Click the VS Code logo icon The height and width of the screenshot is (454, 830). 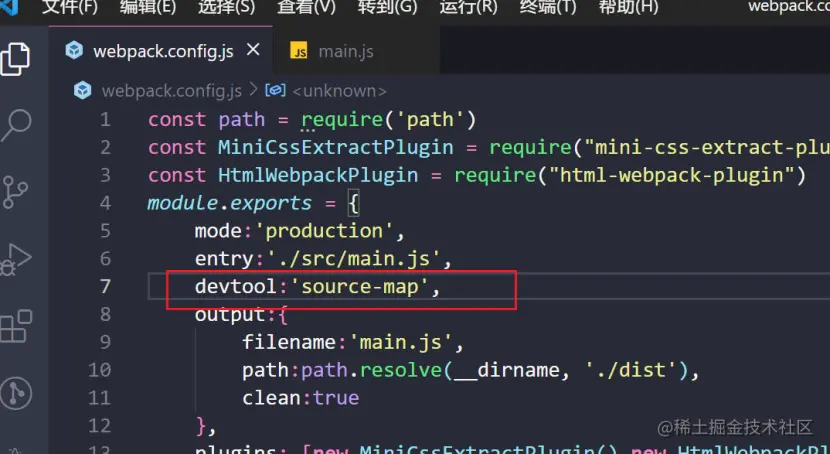[x=9, y=6]
